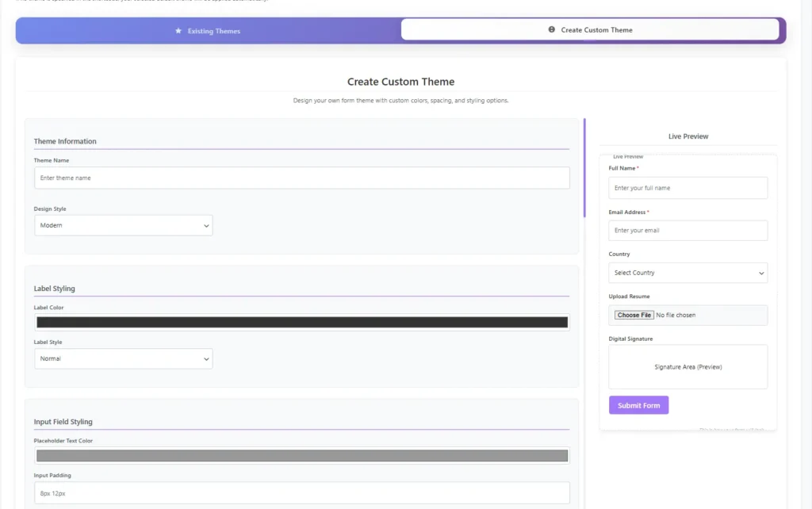Screen dimensions: 812x509
Task: Click the Enter theme name input field
Action: pyautogui.click(x=301, y=178)
